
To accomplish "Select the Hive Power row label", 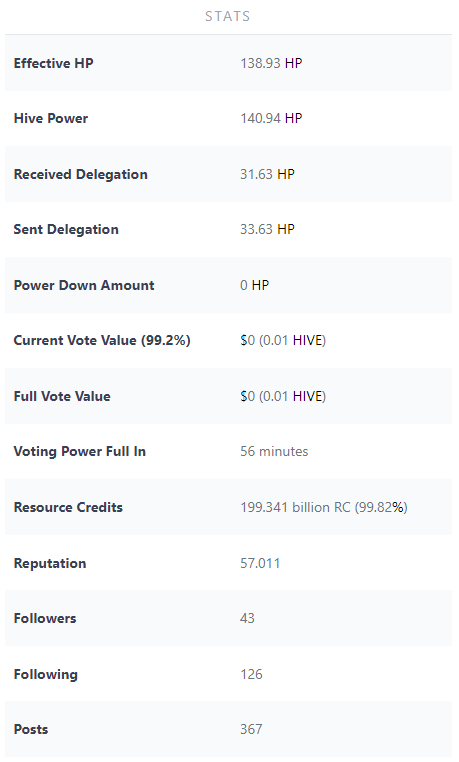I will click(51, 119).
